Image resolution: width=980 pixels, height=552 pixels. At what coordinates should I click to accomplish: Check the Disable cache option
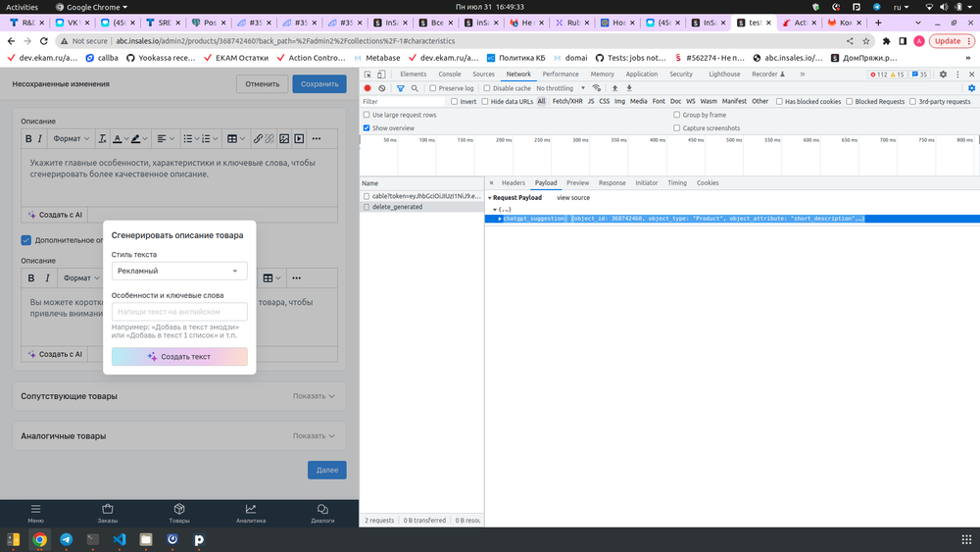[487, 88]
